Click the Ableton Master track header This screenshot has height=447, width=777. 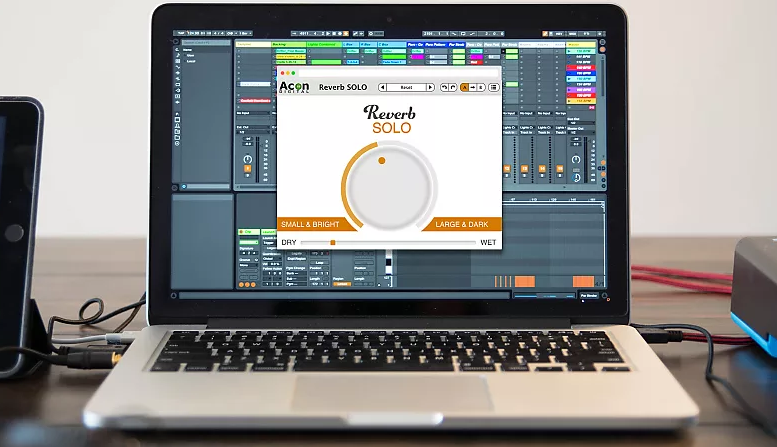(x=581, y=45)
